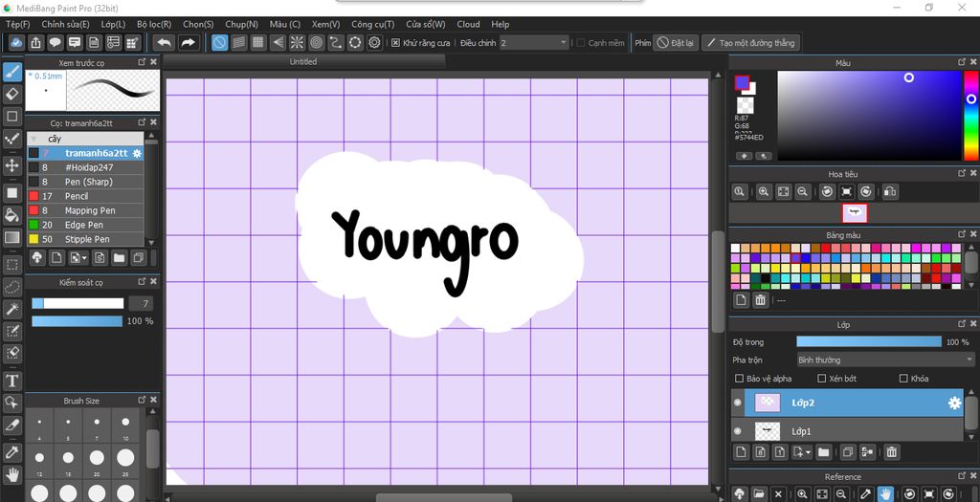Delete layer with the Layers trash icon
Image resolution: width=980 pixels, height=502 pixels.
click(892, 451)
